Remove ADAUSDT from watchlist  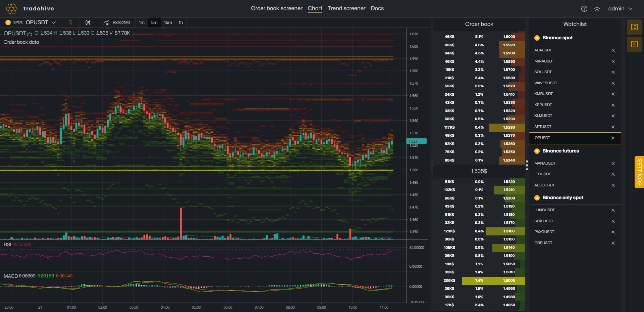tap(613, 50)
